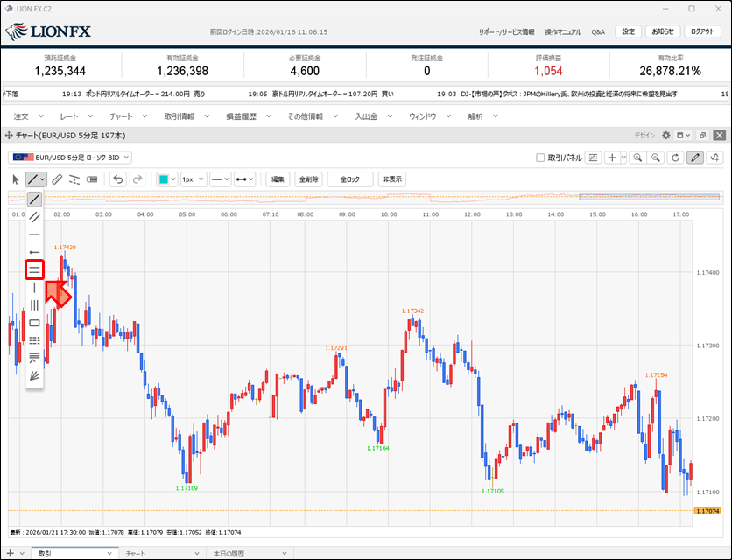Enable the 取引パネル checkbox
Screen dimensions: 732x560
tap(540, 157)
